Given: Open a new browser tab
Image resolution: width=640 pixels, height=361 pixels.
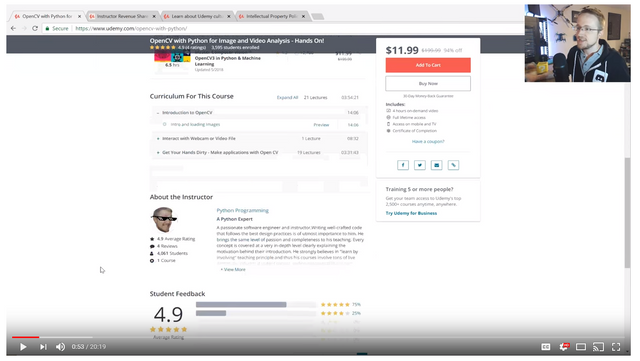Looking at the screenshot, I should pos(318,16).
